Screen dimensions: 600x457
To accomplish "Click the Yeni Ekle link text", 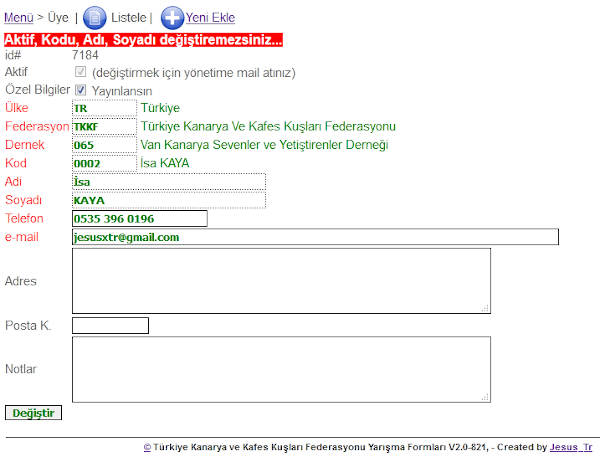I will tap(210, 18).
